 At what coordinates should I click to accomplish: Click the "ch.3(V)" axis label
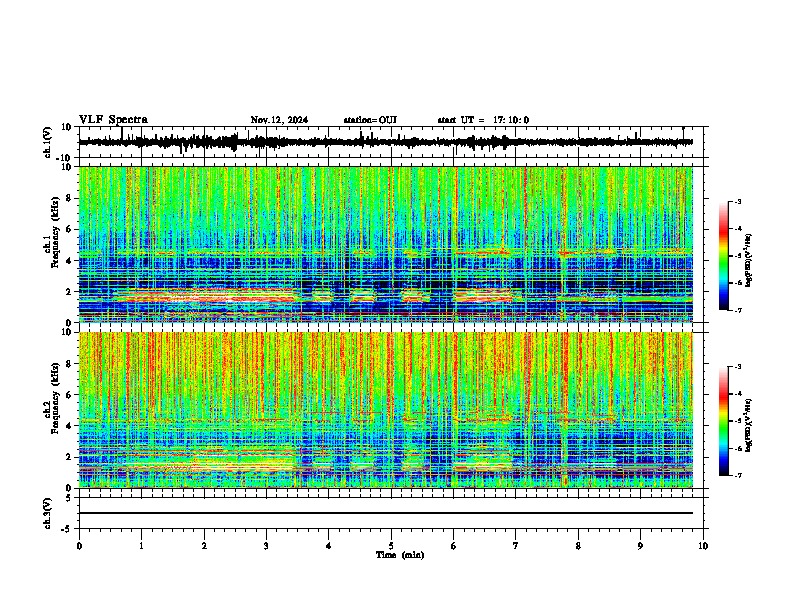click(x=48, y=514)
